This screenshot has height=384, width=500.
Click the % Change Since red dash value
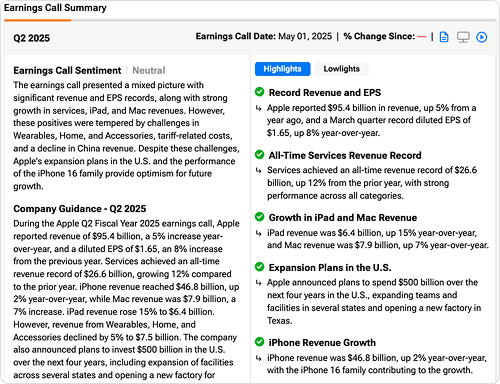pos(422,37)
